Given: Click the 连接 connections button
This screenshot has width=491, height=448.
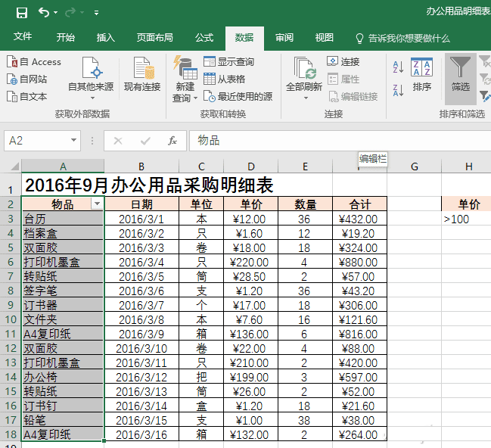Looking at the screenshot, I should [x=343, y=62].
